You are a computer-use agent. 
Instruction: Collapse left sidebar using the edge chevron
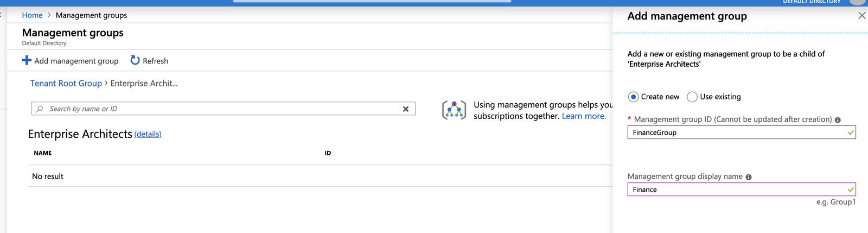(1, 15)
